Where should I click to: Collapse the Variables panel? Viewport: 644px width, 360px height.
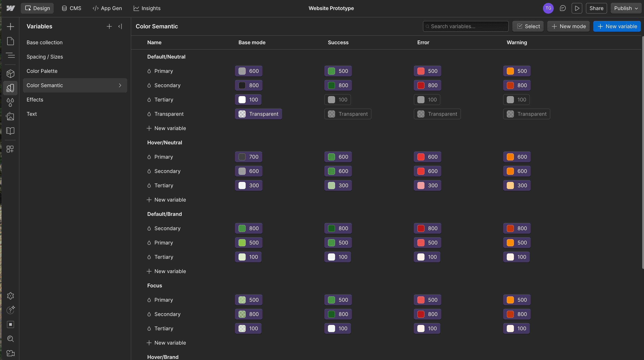tap(120, 27)
